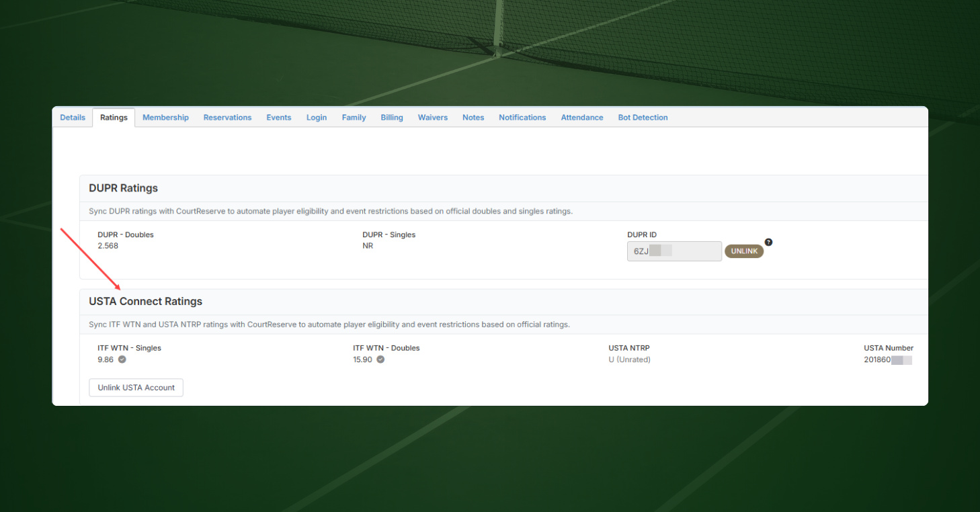Click the ITF WTN - Singles label
The image size is (980, 512).
click(129, 348)
